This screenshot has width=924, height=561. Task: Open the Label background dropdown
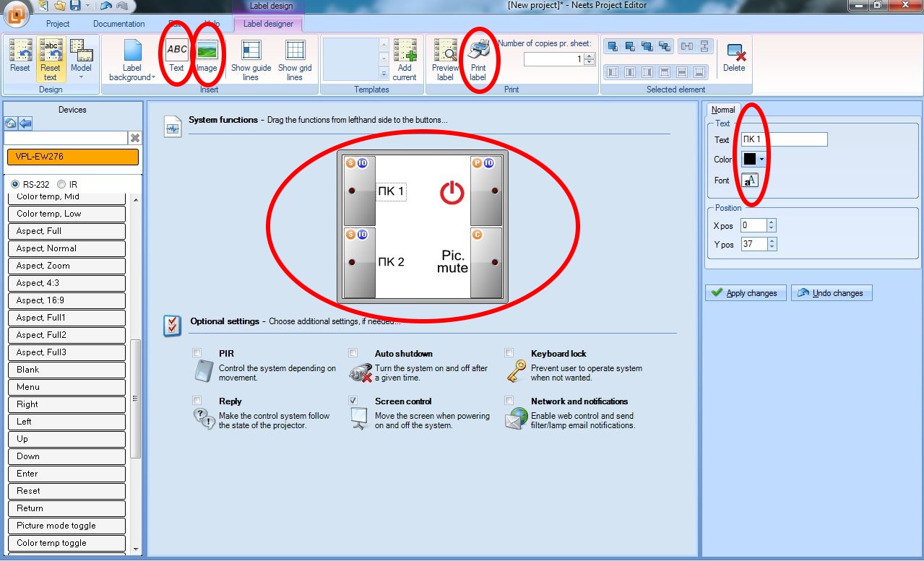pyautogui.click(x=131, y=60)
